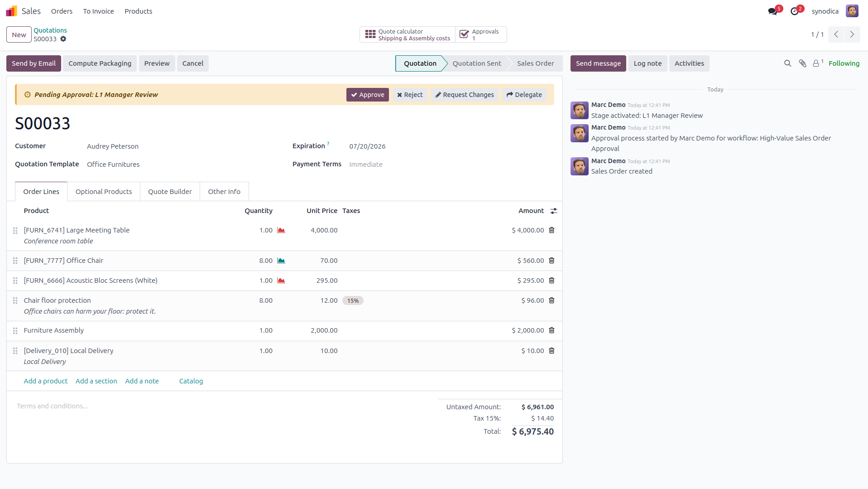Search messages with the chatter magnifier icon

[787, 63]
